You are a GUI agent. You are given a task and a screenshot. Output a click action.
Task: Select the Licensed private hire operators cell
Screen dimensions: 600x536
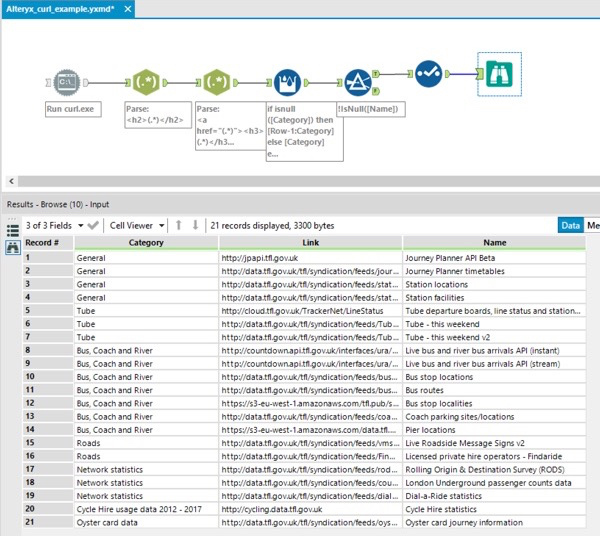click(494, 456)
